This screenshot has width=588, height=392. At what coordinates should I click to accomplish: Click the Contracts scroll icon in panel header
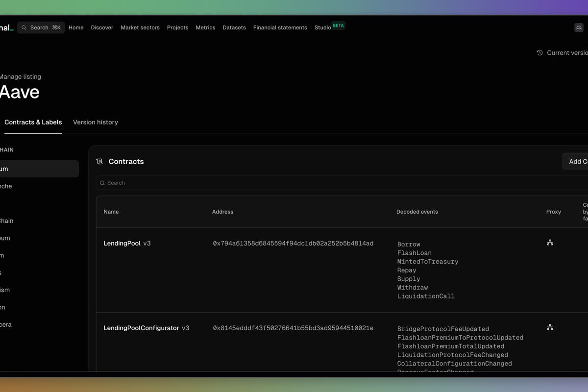click(x=99, y=161)
